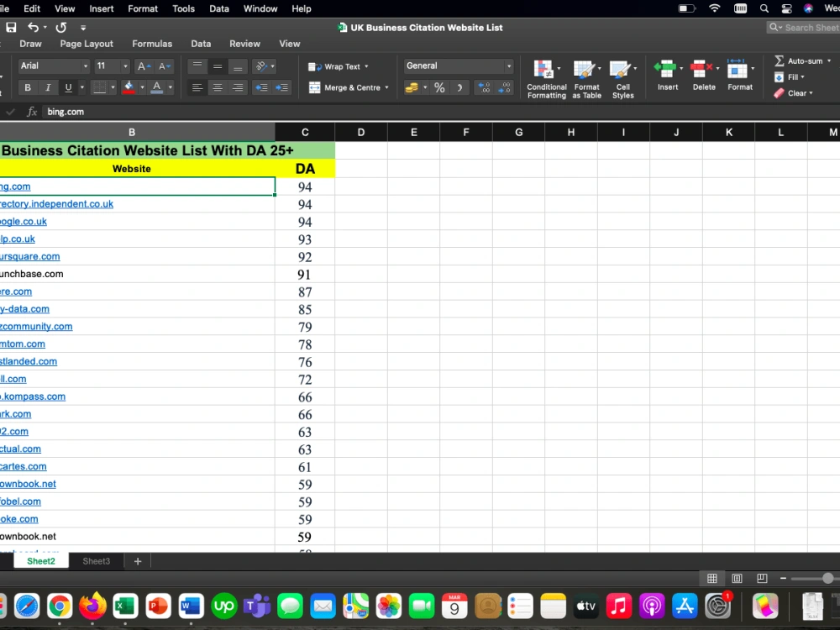Undo the last action
This screenshot has height=630, width=840.
(x=34, y=28)
